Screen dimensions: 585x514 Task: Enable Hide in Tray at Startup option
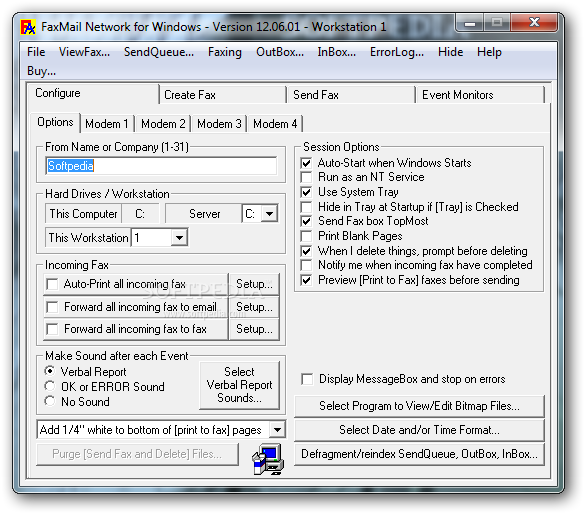point(306,207)
